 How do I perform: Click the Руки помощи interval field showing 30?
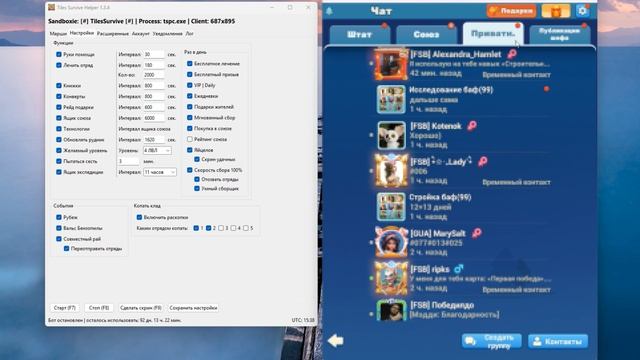pos(154,54)
